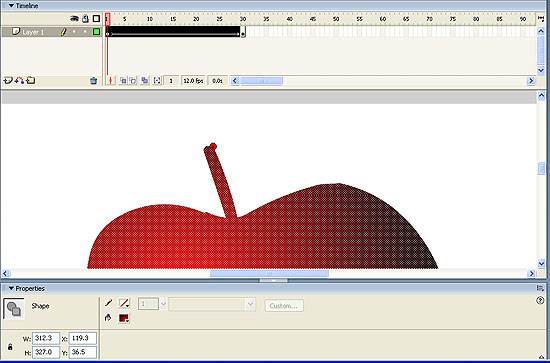Click the stage vertical scroll down arrow

[541, 263]
